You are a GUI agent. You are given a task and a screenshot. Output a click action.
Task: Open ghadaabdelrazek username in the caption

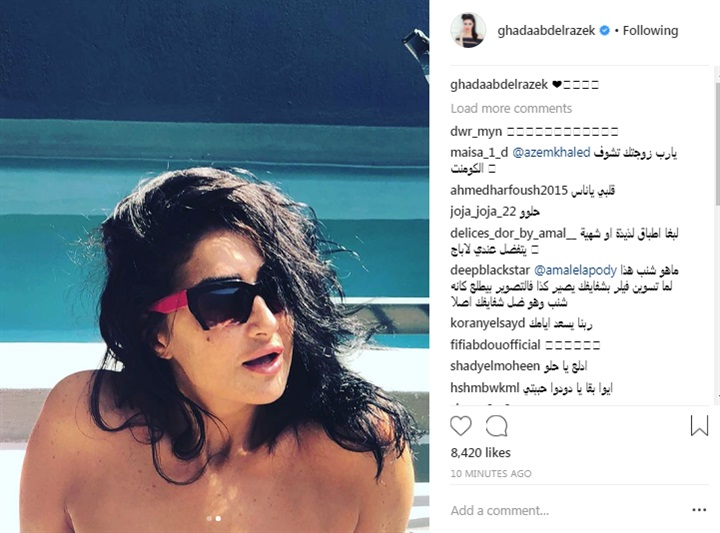coord(499,84)
